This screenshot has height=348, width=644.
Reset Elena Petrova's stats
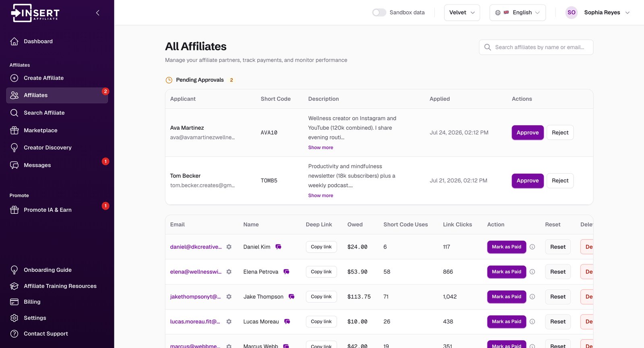(x=558, y=272)
